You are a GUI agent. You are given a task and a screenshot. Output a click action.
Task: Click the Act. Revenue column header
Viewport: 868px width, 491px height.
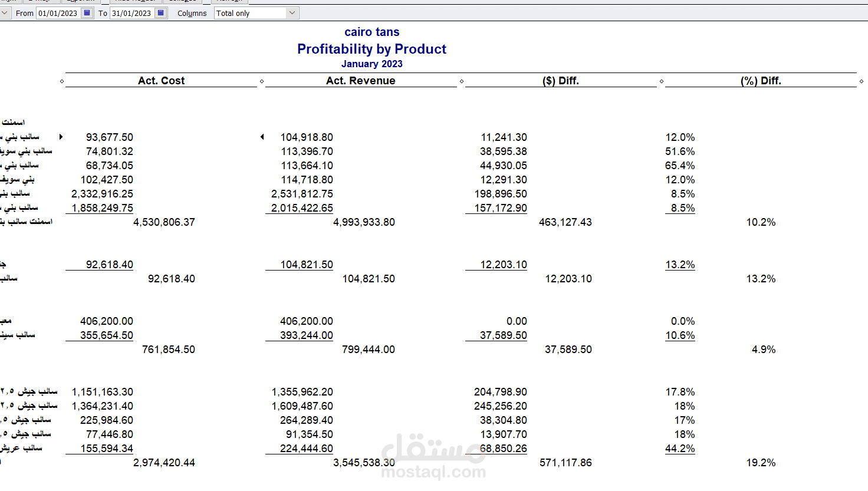[361, 81]
